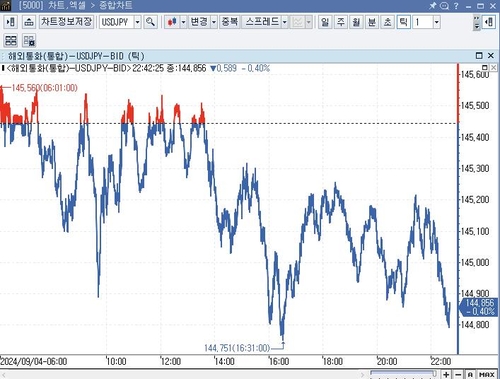Open the tick interval value dropdown
The width and height of the screenshot is (500, 379).
437,22
